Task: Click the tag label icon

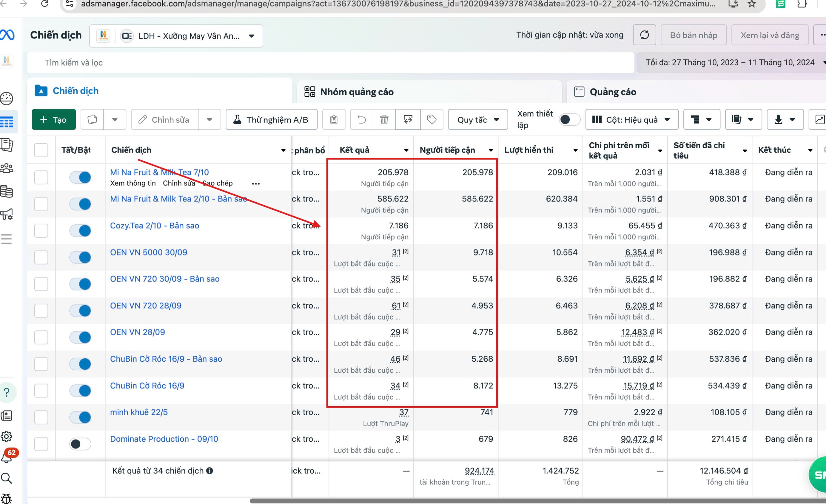Action: [x=432, y=119]
